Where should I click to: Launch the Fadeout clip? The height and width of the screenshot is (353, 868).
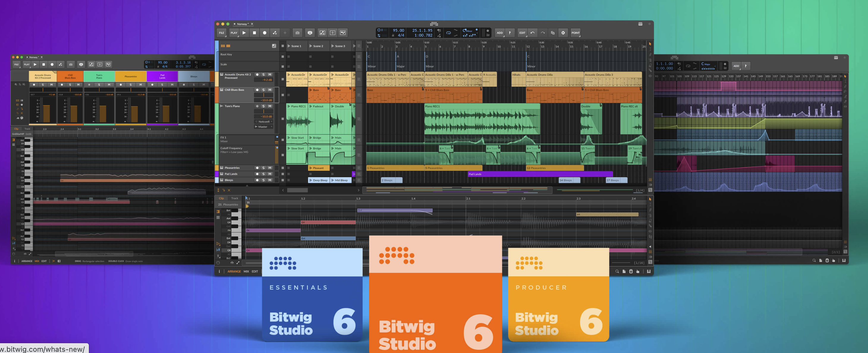311,106
